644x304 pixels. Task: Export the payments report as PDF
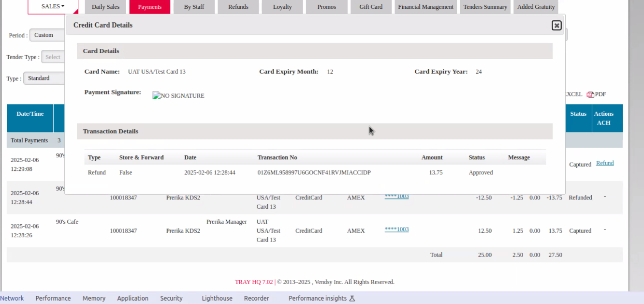(x=596, y=94)
